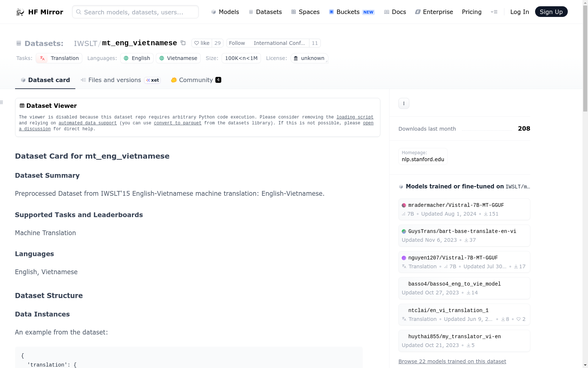
Task: Open the Docs nav link
Action: pos(395,12)
